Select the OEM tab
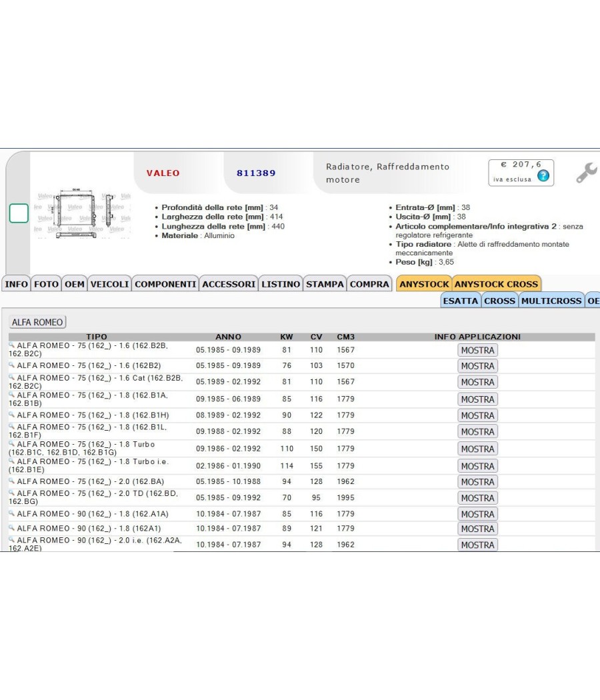Viewport: 600px width, 700px height. (x=75, y=284)
